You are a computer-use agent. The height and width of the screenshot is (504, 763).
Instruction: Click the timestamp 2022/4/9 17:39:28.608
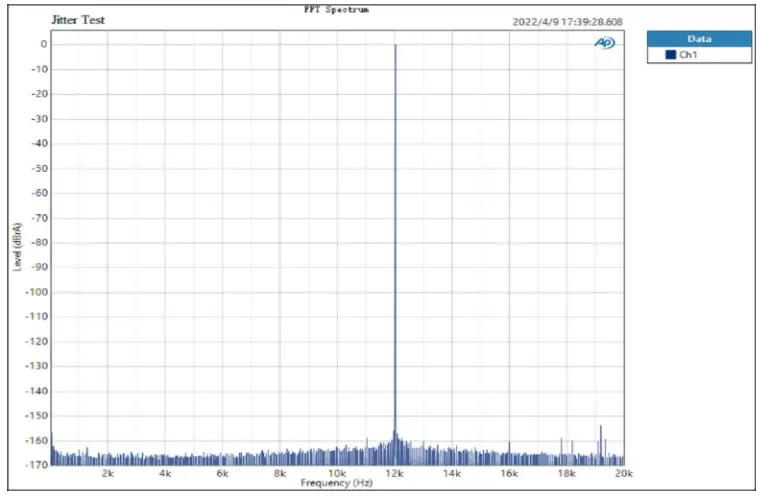[x=567, y=22]
